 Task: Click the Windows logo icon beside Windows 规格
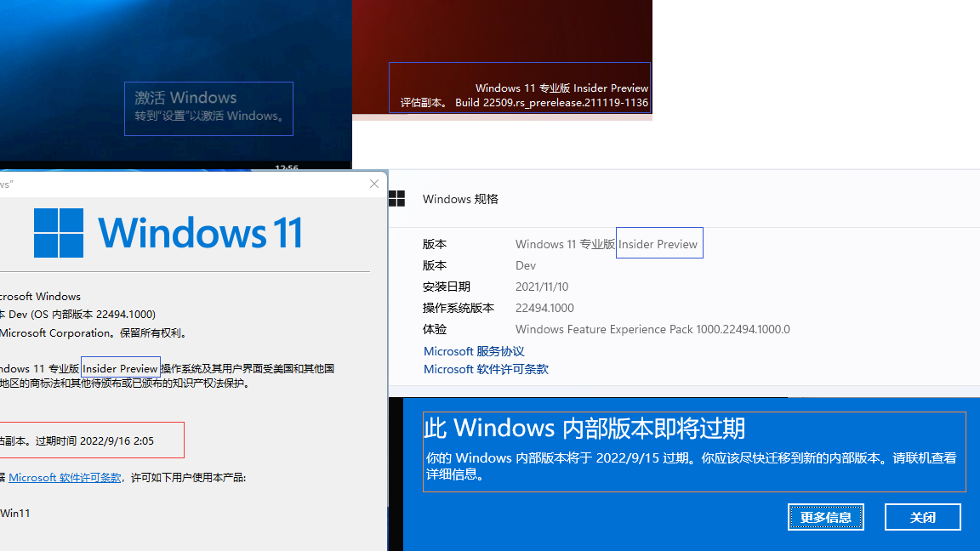coord(397,199)
